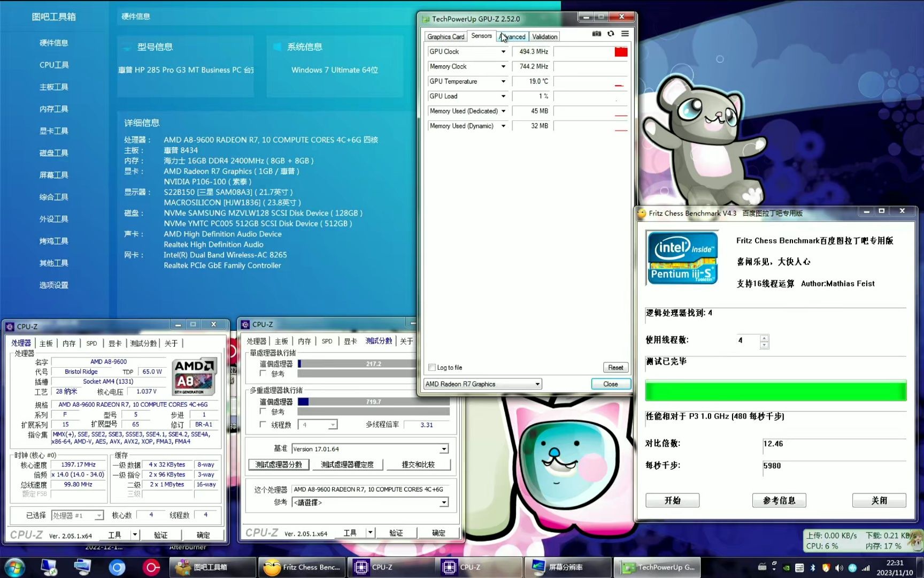Click the volume speaker tray icon
The height and width of the screenshot is (578, 924).
click(839, 568)
